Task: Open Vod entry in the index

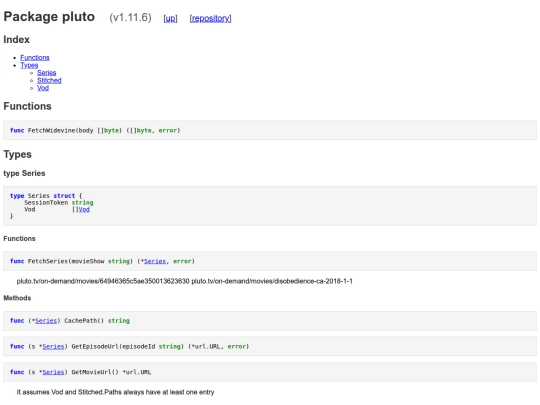Action: point(43,88)
